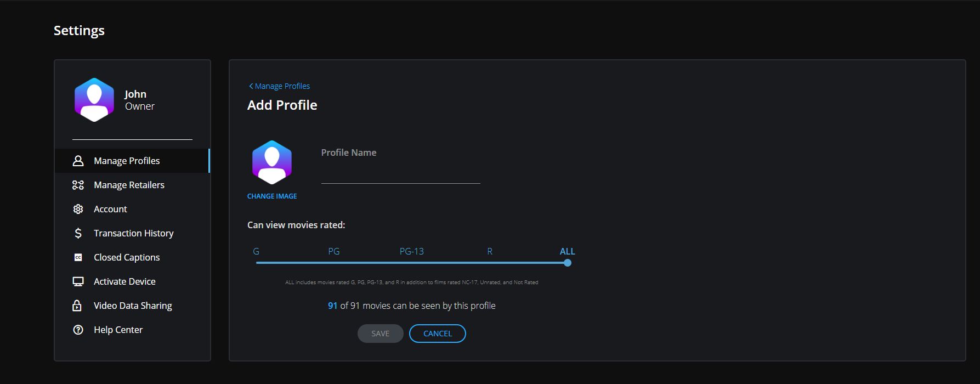The image size is (980, 384).
Task: Click the CHANGE IMAGE link
Action: [x=272, y=196]
